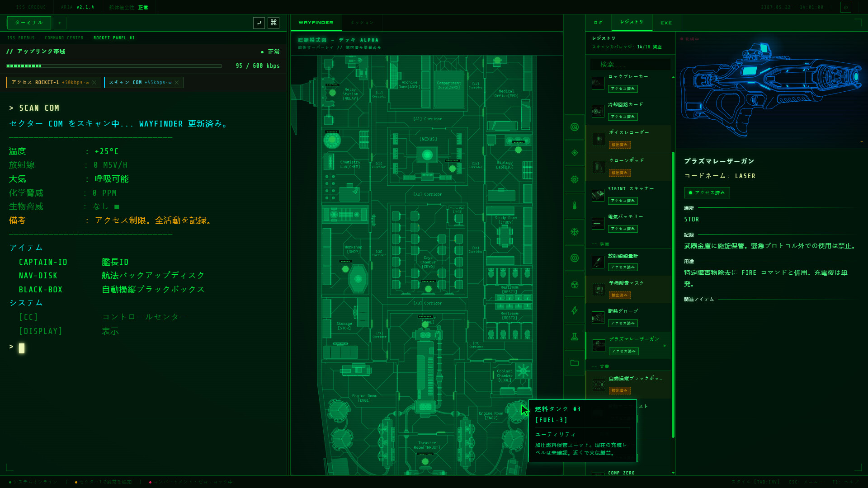Click the snowflake filter icon

(575, 232)
